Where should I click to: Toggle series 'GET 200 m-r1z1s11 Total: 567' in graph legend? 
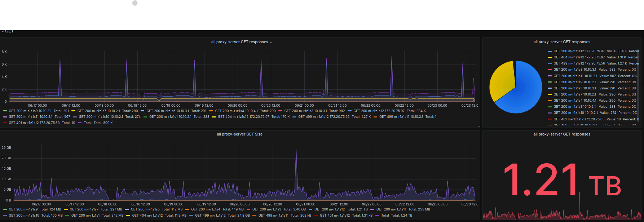pyautogui.click(x=36, y=117)
